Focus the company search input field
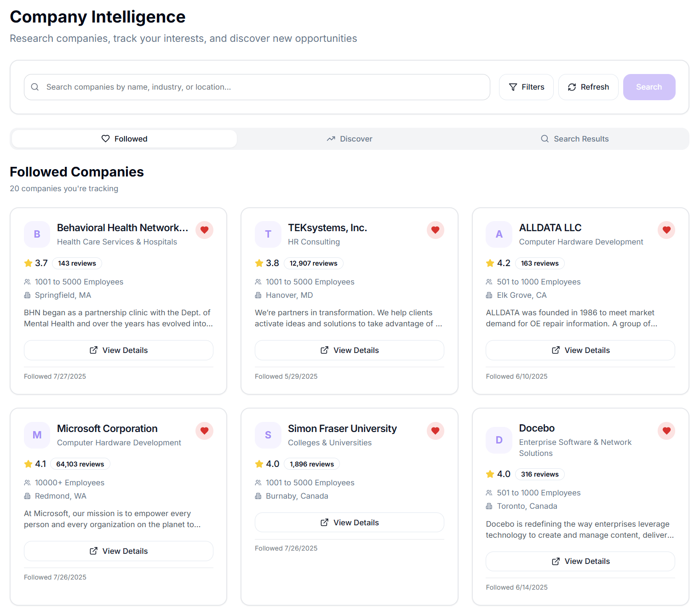 [257, 87]
